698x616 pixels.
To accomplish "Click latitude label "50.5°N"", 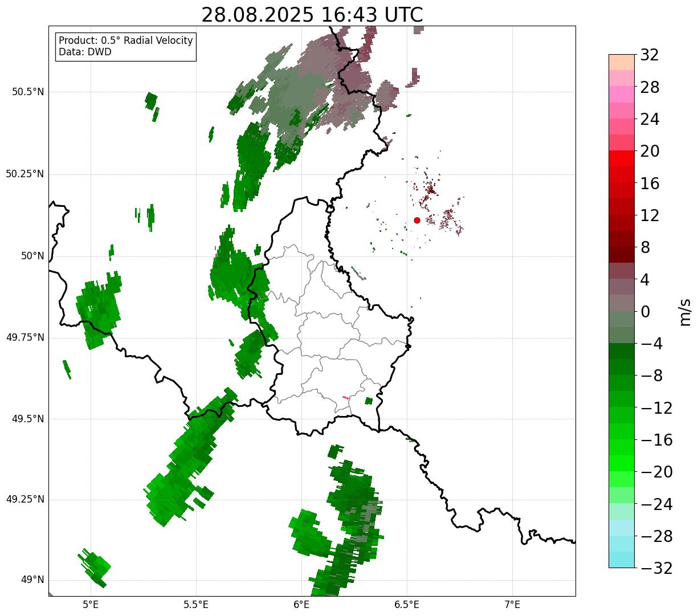I will pos(28,92).
